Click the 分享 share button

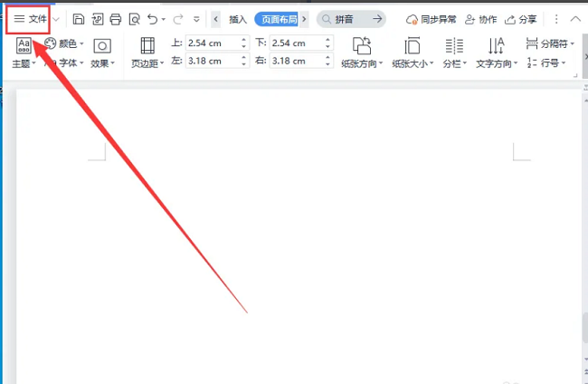click(520, 20)
